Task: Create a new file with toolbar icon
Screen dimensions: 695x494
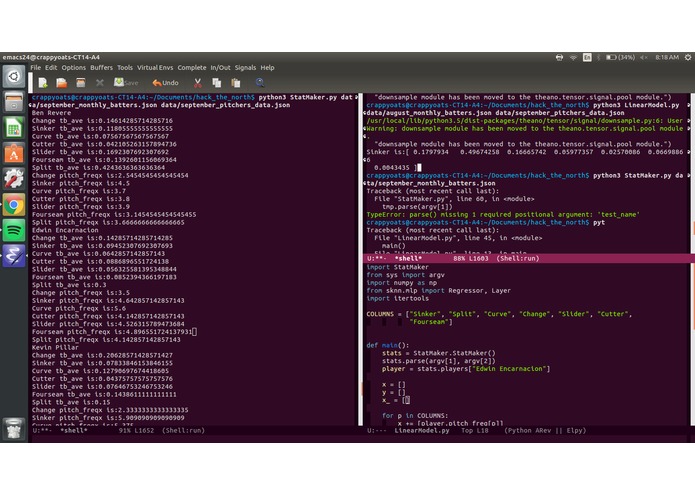Action: pyautogui.click(x=43, y=82)
